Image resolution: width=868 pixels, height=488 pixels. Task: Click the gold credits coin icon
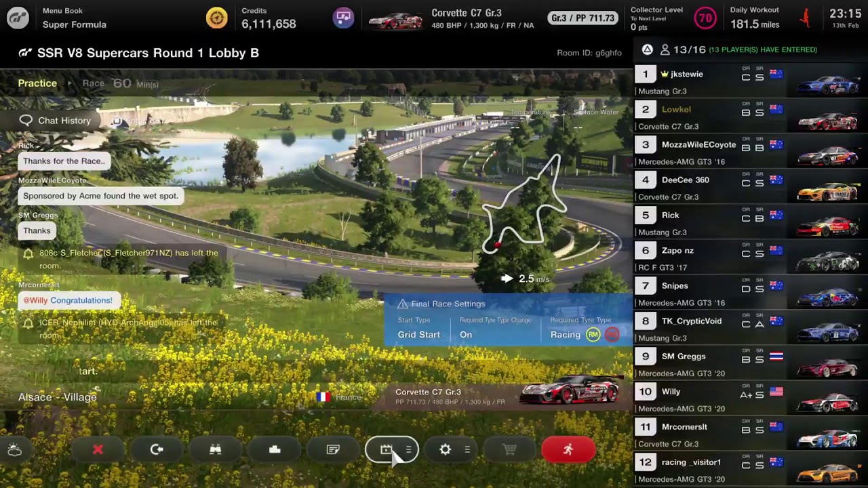[217, 18]
